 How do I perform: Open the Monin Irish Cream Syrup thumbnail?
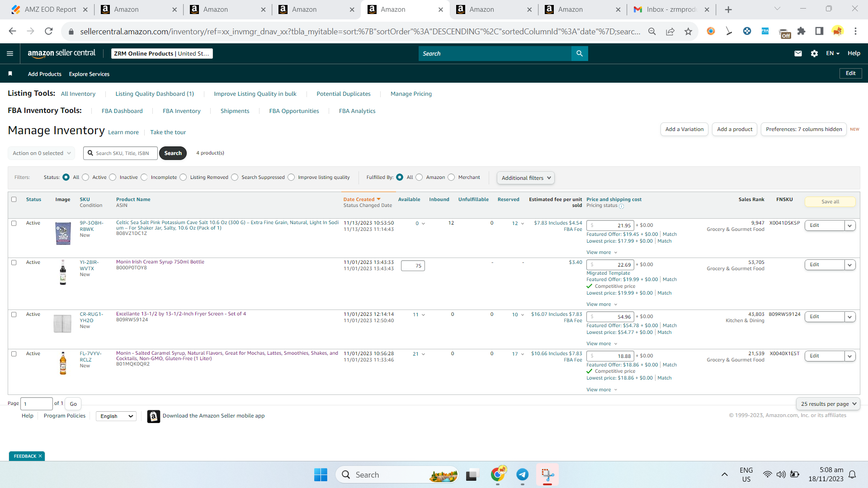click(63, 272)
